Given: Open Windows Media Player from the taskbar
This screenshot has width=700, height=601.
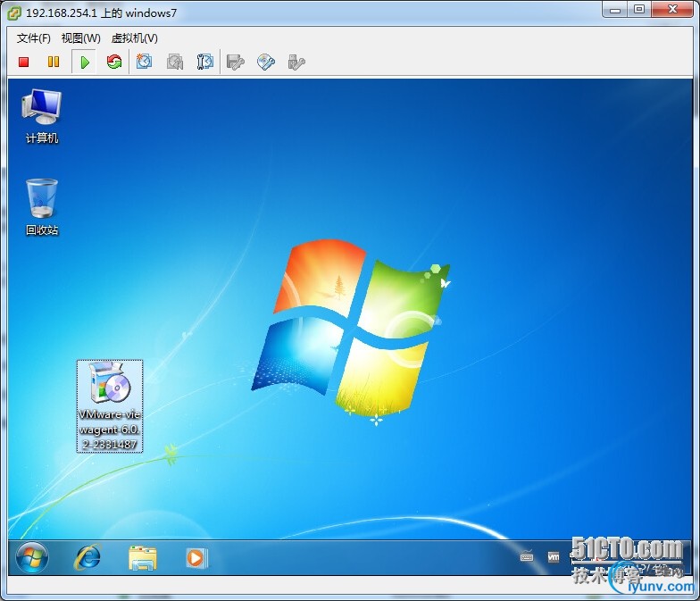Looking at the screenshot, I should pos(196,558).
